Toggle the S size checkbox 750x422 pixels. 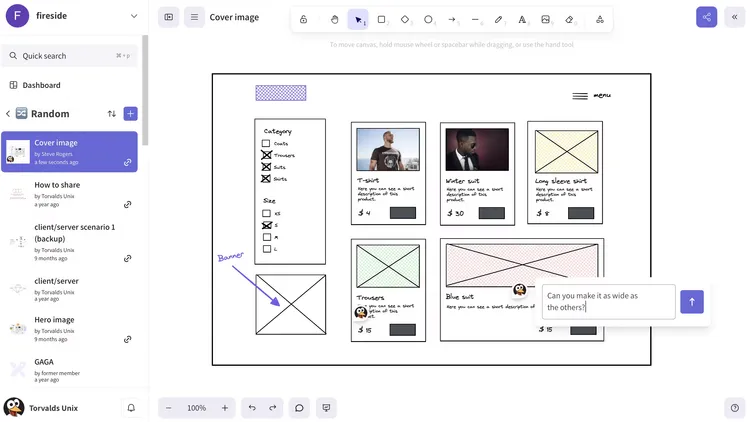(267, 225)
